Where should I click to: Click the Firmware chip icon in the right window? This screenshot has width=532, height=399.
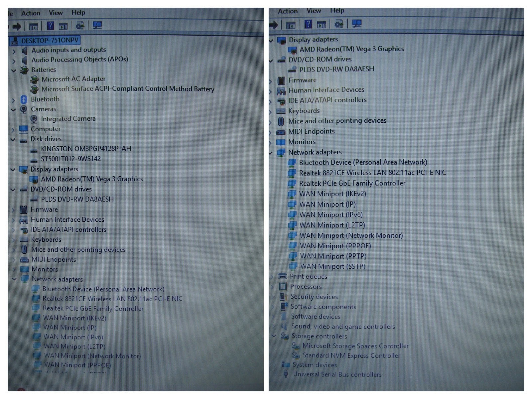coord(281,80)
